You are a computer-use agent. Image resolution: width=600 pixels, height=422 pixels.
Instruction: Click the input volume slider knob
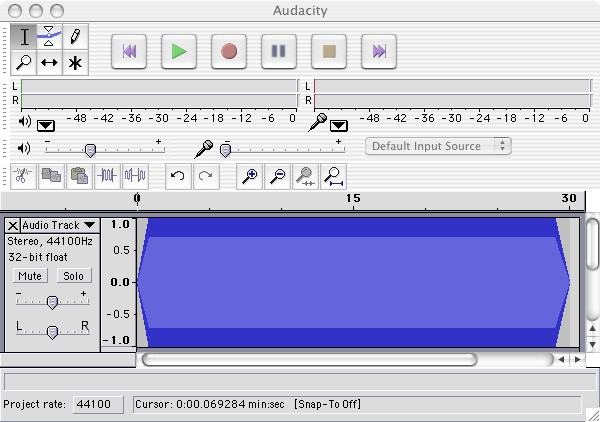[225, 150]
